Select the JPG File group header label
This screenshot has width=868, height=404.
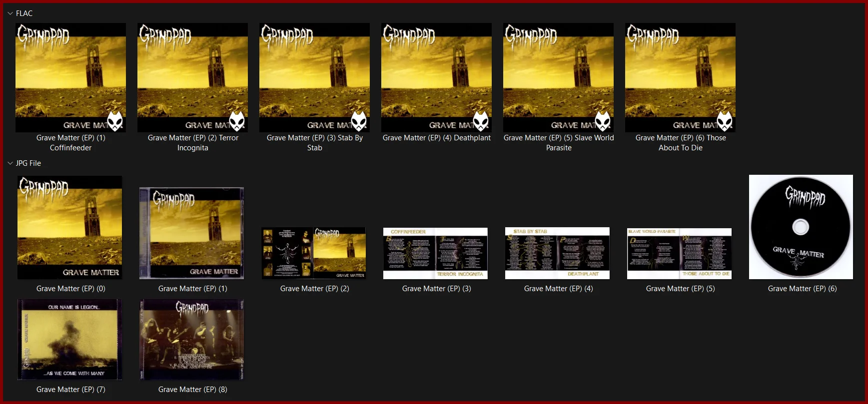[28, 163]
